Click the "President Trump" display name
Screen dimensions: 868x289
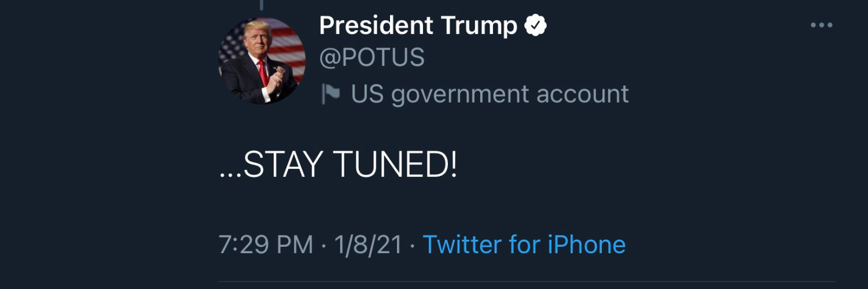[x=418, y=25]
